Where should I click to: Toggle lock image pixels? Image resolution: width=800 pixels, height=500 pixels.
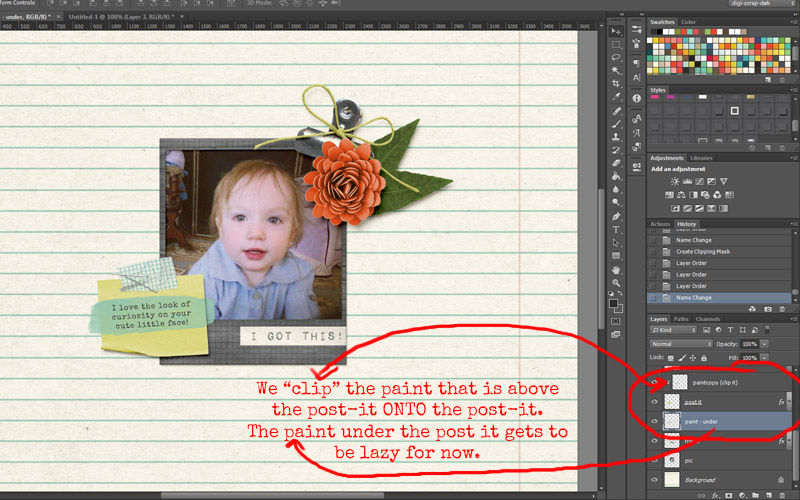point(682,358)
